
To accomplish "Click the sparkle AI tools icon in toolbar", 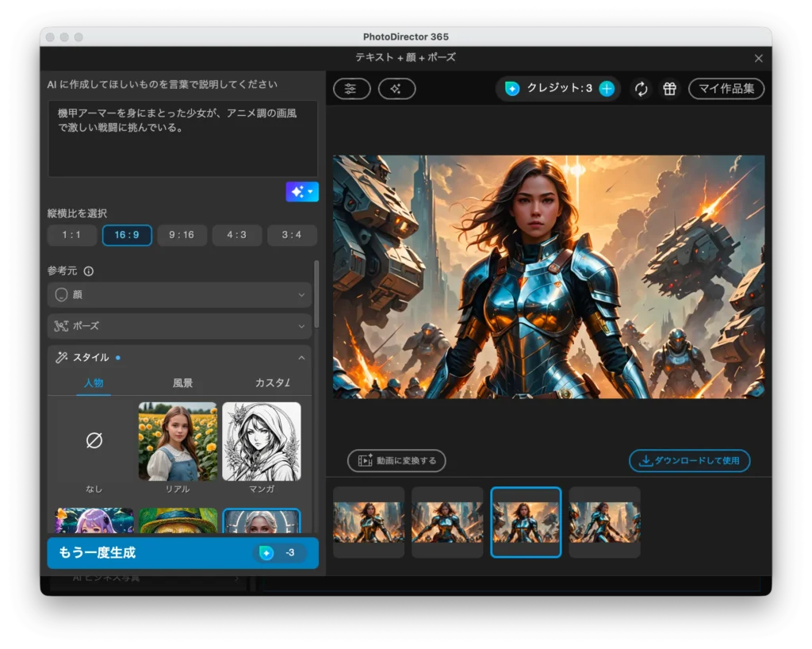I will 397,89.
